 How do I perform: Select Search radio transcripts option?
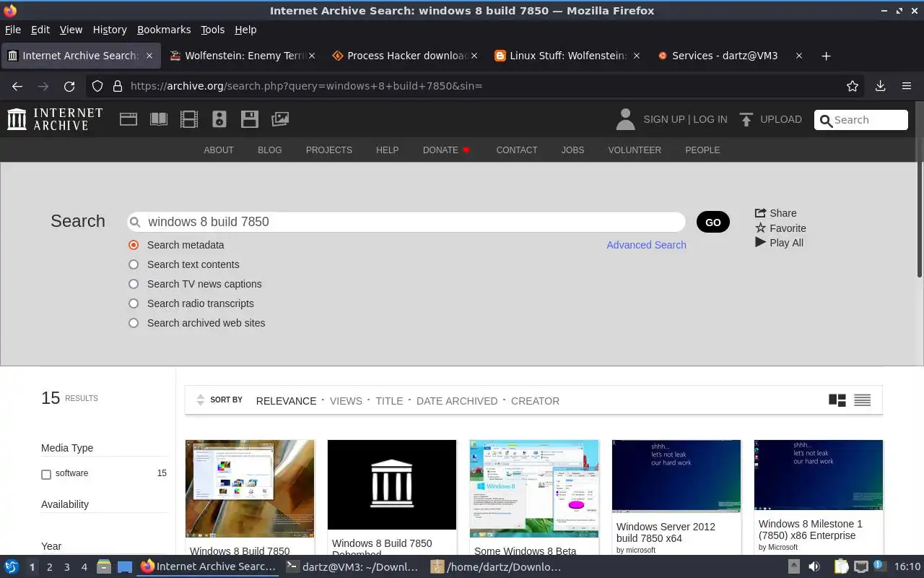[x=134, y=303]
